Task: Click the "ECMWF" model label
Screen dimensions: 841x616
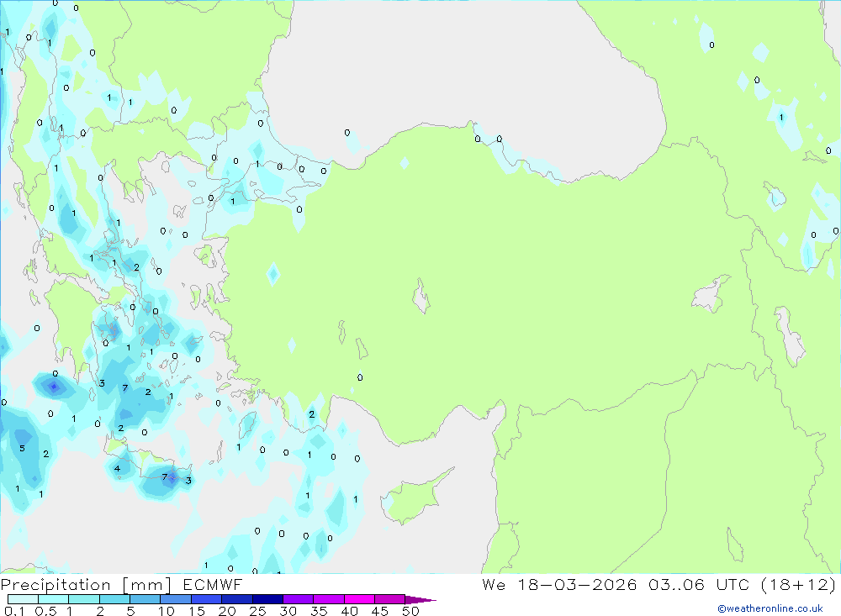Action: click(x=213, y=584)
